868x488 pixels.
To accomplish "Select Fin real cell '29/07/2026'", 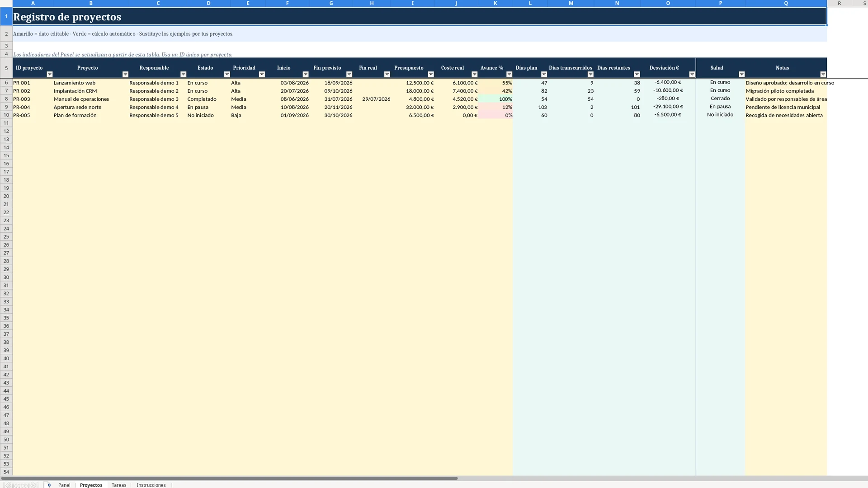I will (372, 99).
